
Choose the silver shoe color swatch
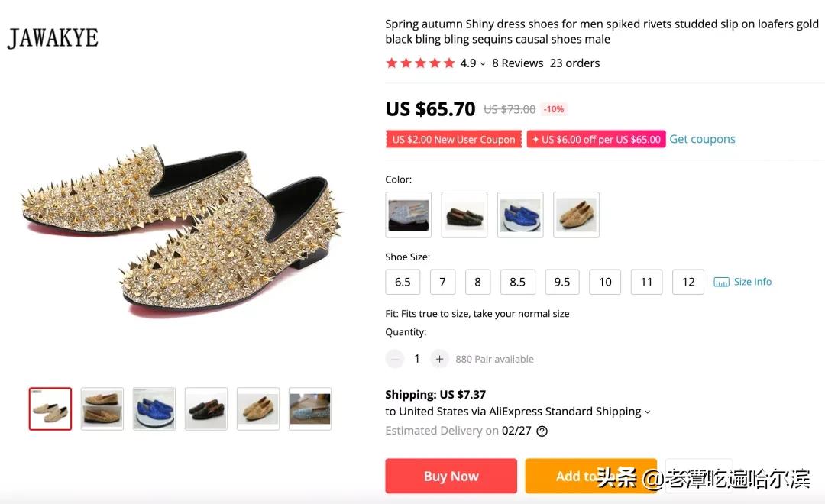408,215
